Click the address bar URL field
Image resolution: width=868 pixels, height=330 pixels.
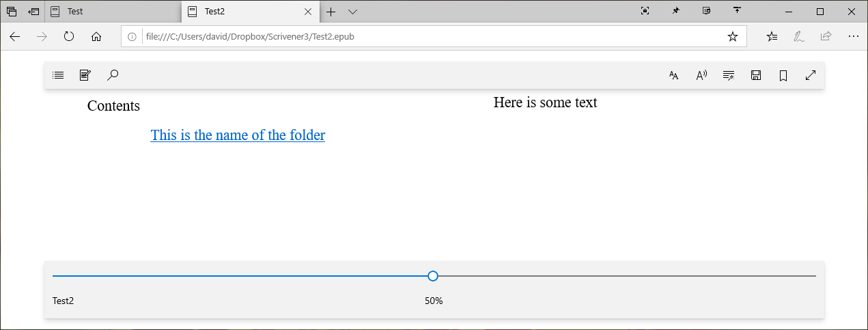click(434, 37)
